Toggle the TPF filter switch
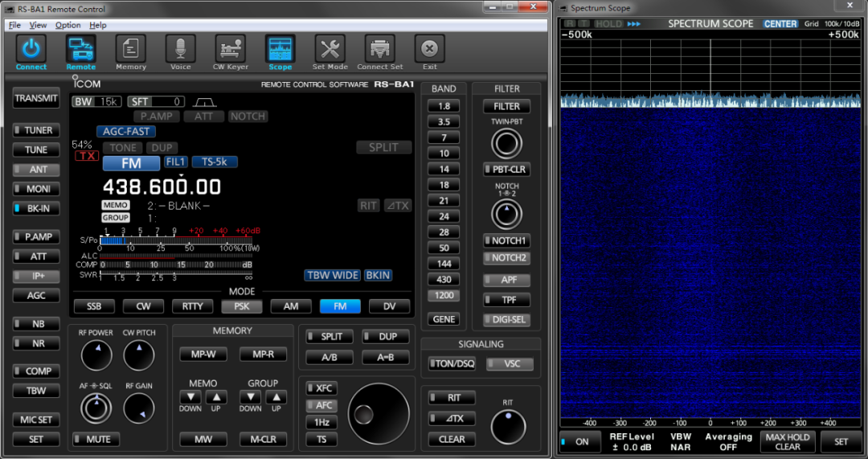 [x=506, y=300]
